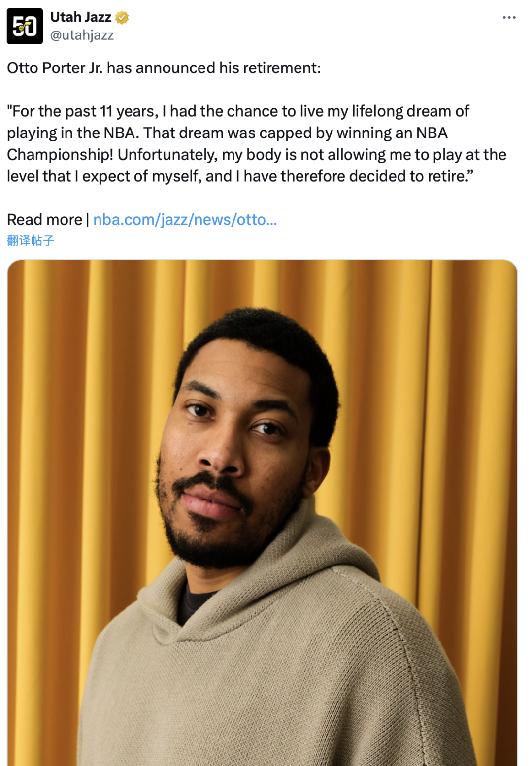Open the Otto Porter Jr. portrait photo

262,512
